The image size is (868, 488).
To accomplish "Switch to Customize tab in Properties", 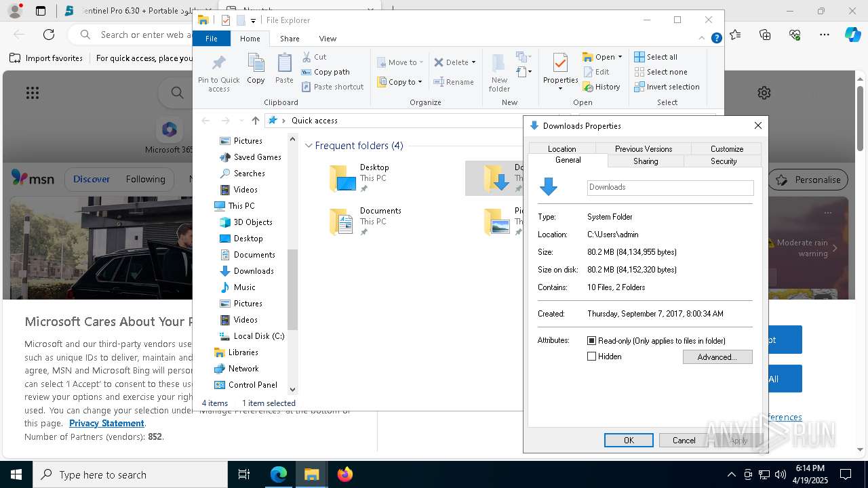I will pos(727,148).
